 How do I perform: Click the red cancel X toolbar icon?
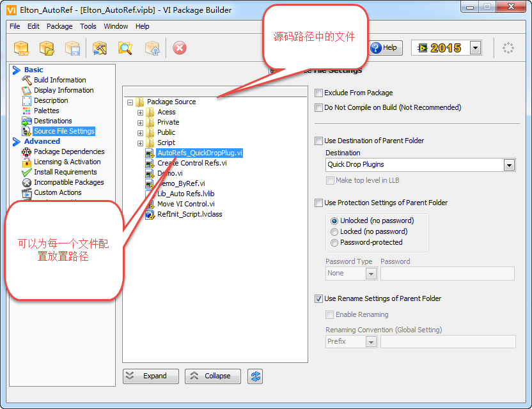coord(180,48)
